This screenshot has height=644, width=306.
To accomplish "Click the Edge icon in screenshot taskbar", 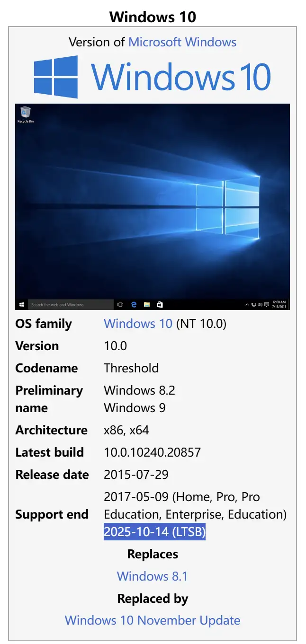I will pos(134,305).
